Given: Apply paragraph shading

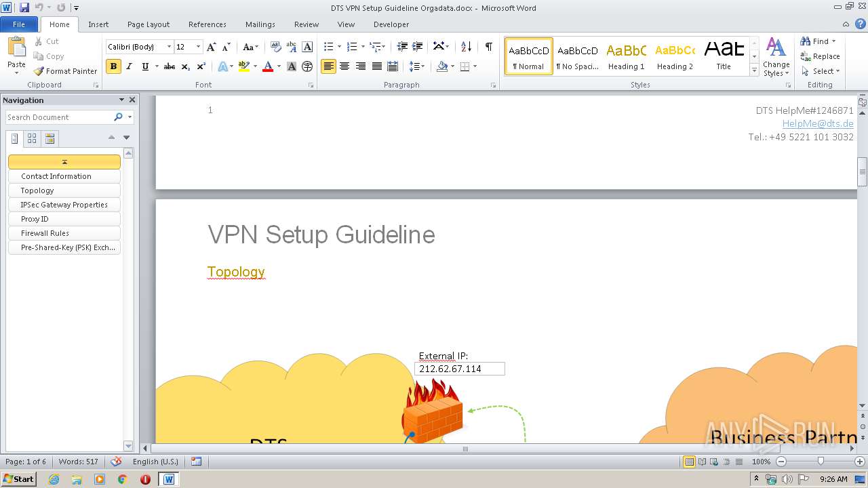Looking at the screenshot, I should [442, 66].
